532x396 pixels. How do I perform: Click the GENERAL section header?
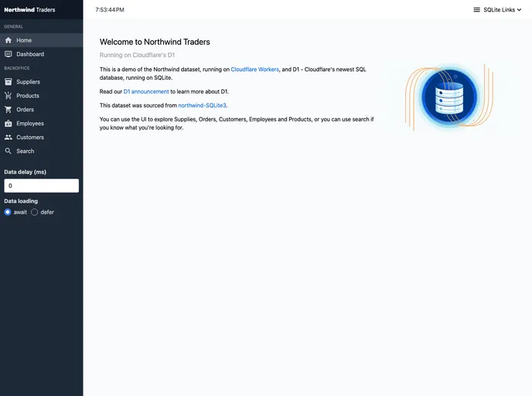14,26
